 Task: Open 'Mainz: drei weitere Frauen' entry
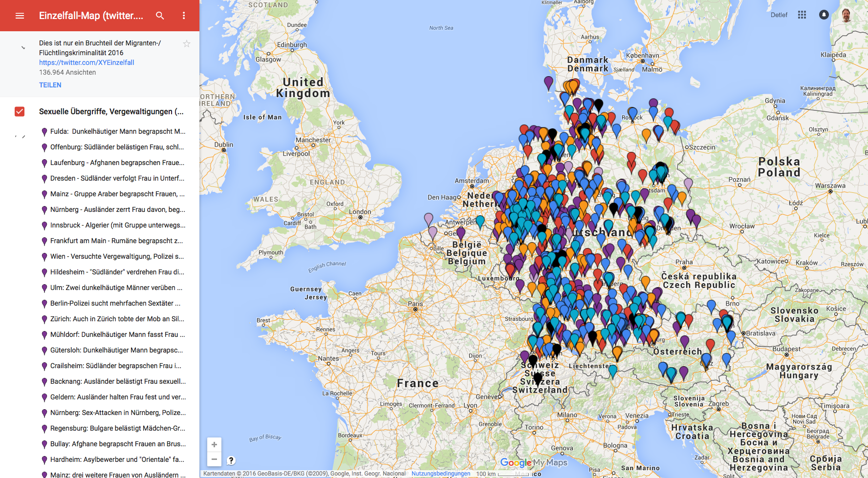pyautogui.click(x=118, y=475)
